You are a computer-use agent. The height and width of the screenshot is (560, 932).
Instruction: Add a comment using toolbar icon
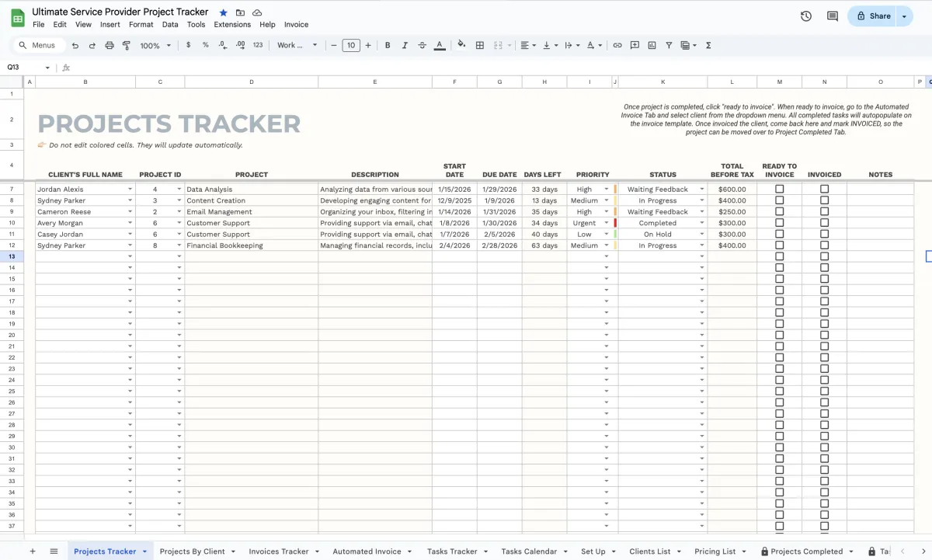click(x=635, y=45)
